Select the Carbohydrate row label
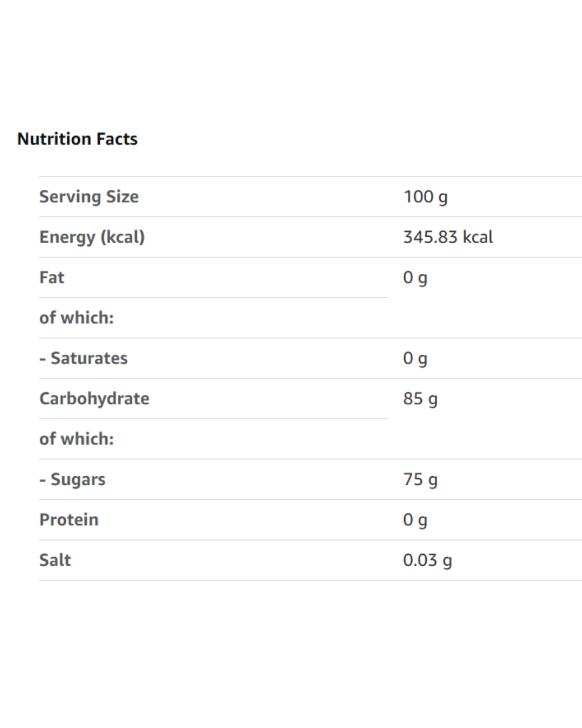This screenshot has height=728, width=582. tap(94, 399)
